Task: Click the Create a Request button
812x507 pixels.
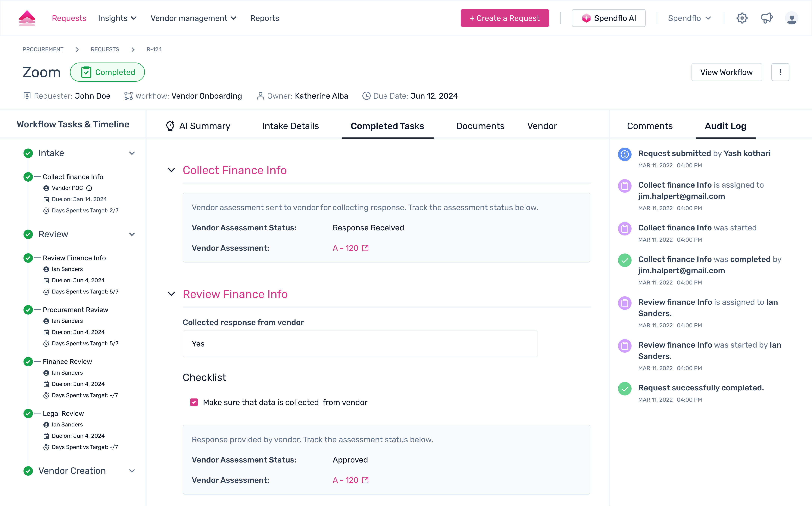Action: 505,18
